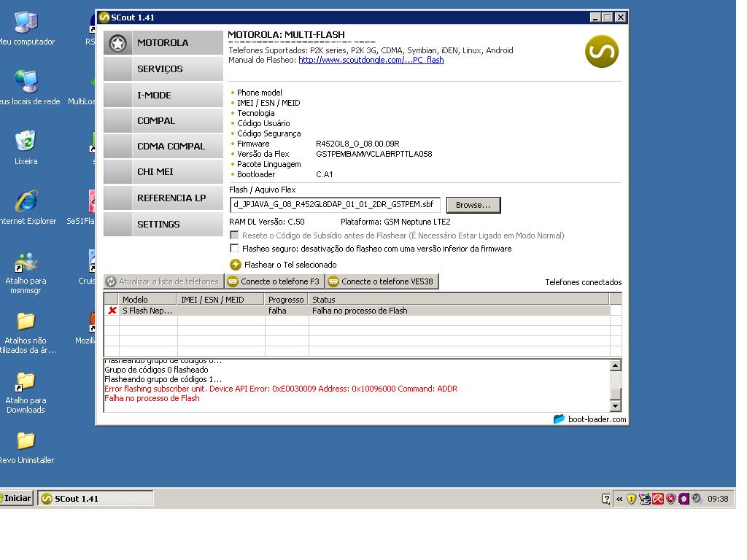
Task: Select the Lixeira recycle bin icon
Action: click(x=26, y=148)
